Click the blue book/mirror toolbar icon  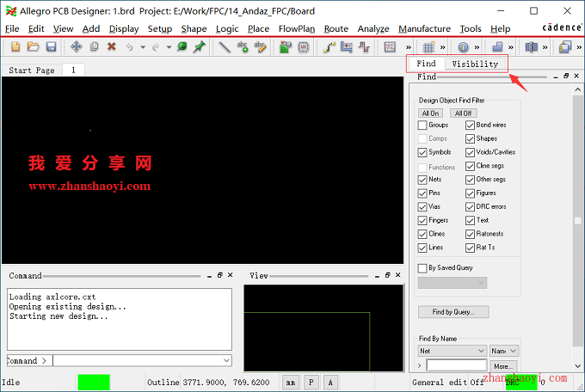coord(532,47)
